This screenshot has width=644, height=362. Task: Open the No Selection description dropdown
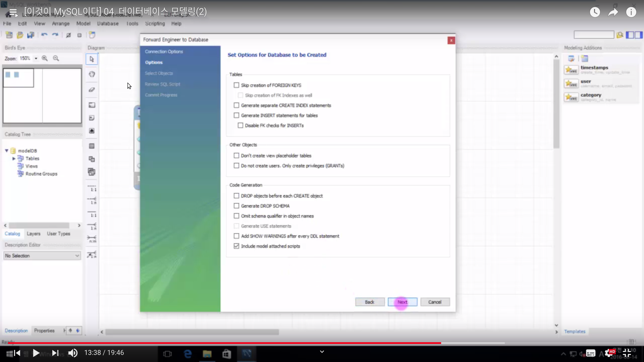point(42,256)
